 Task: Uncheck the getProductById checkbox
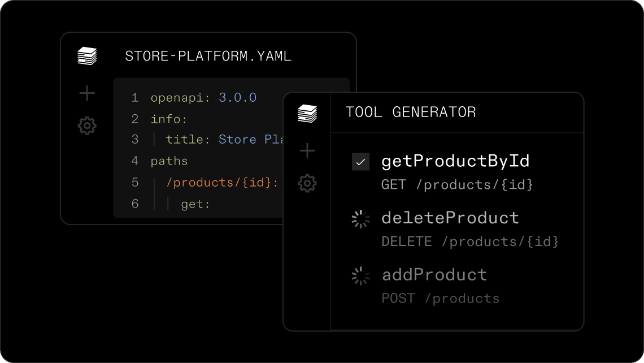click(360, 162)
